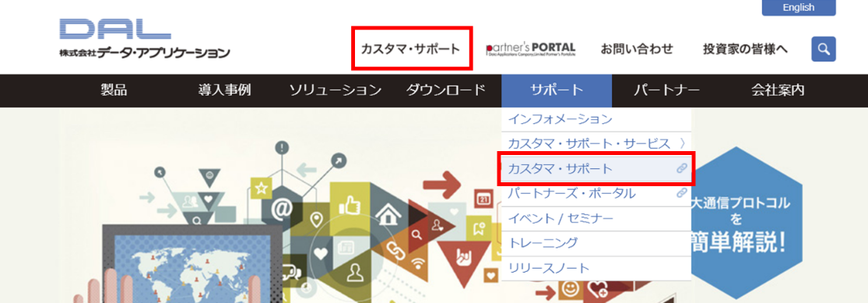Expand the カスタマ・サポート・サービス submenu chevron
868x303 pixels.
point(683,144)
